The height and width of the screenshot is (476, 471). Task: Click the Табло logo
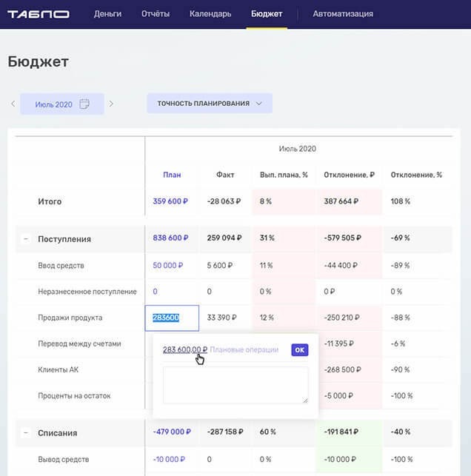[x=39, y=14]
